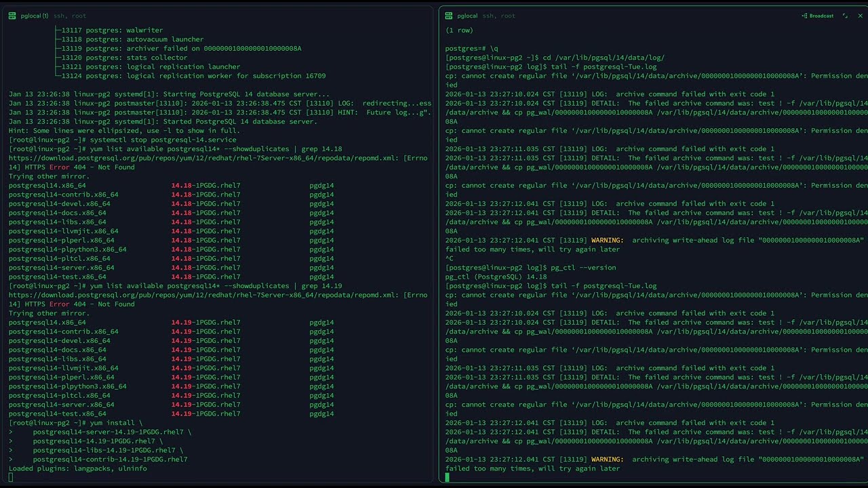Click the '^C' interrupt line in right pane
The image size is (868, 488).
click(x=450, y=258)
